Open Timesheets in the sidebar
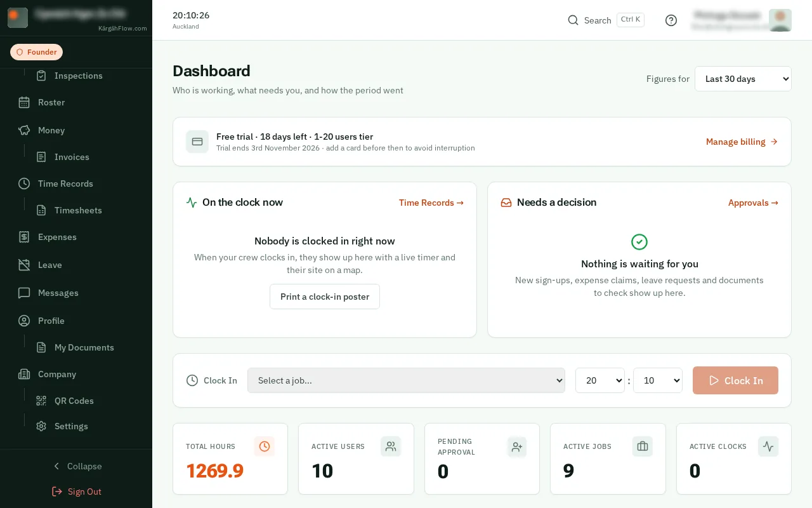The image size is (812, 508). pos(69,210)
